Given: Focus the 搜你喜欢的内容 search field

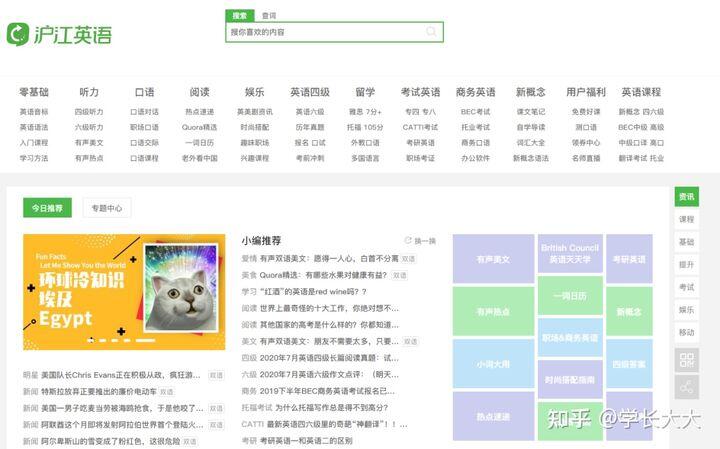Looking at the screenshot, I should pyautogui.click(x=334, y=32).
